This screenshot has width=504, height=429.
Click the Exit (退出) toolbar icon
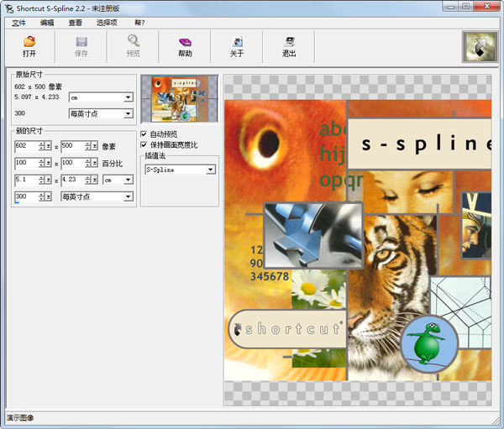point(289,41)
